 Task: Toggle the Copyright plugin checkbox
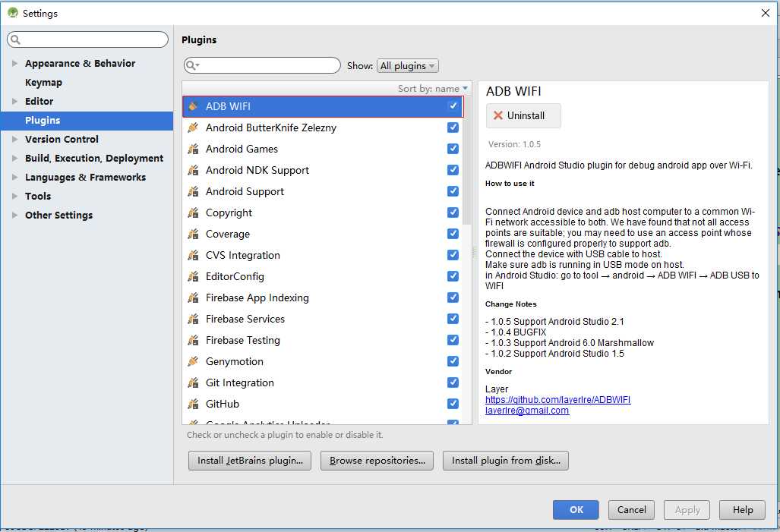pyautogui.click(x=453, y=212)
